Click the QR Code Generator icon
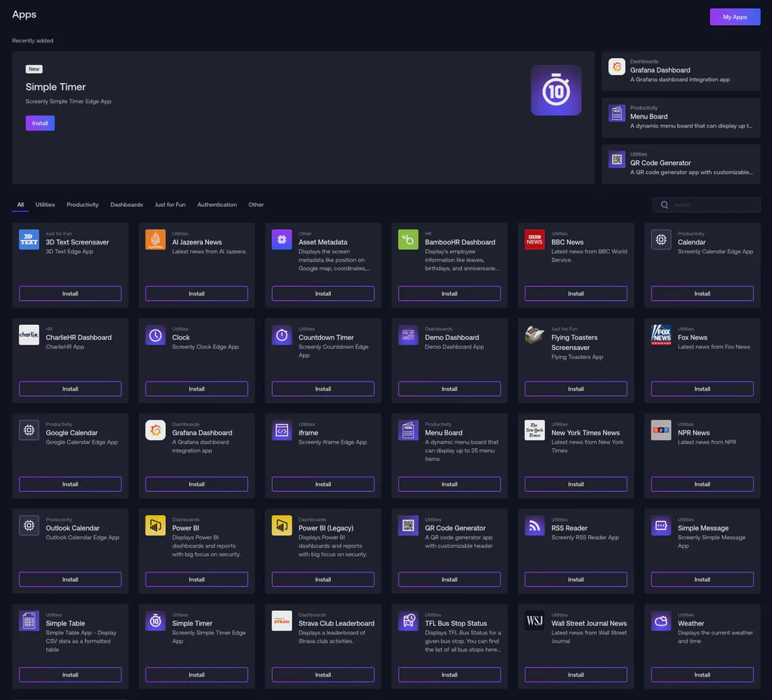This screenshot has width=772, height=700. tap(408, 524)
